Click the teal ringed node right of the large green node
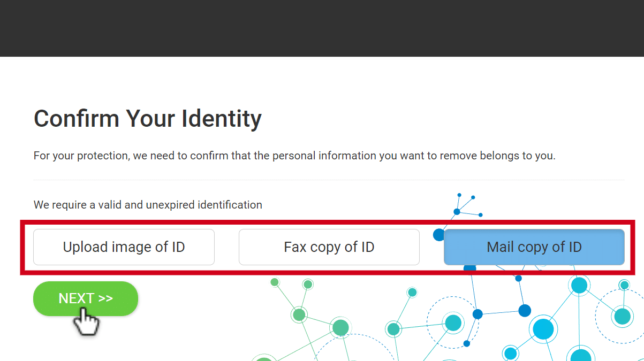This screenshot has width=644, height=361. pos(393,329)
